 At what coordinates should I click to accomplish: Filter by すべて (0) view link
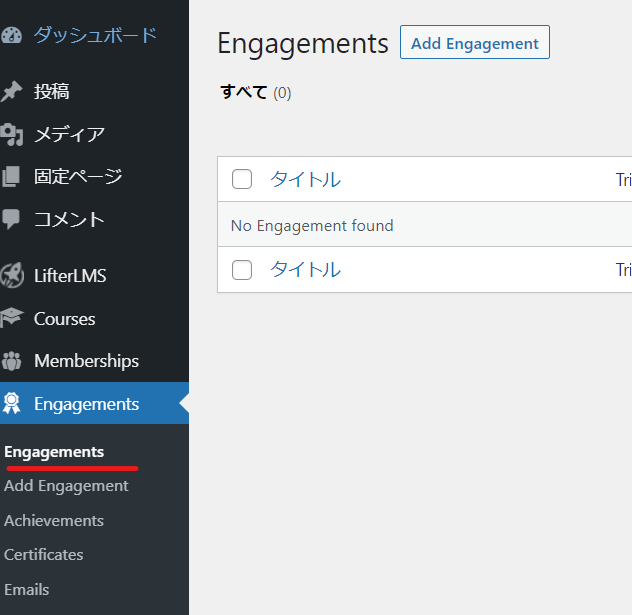[x=256, y=92]
